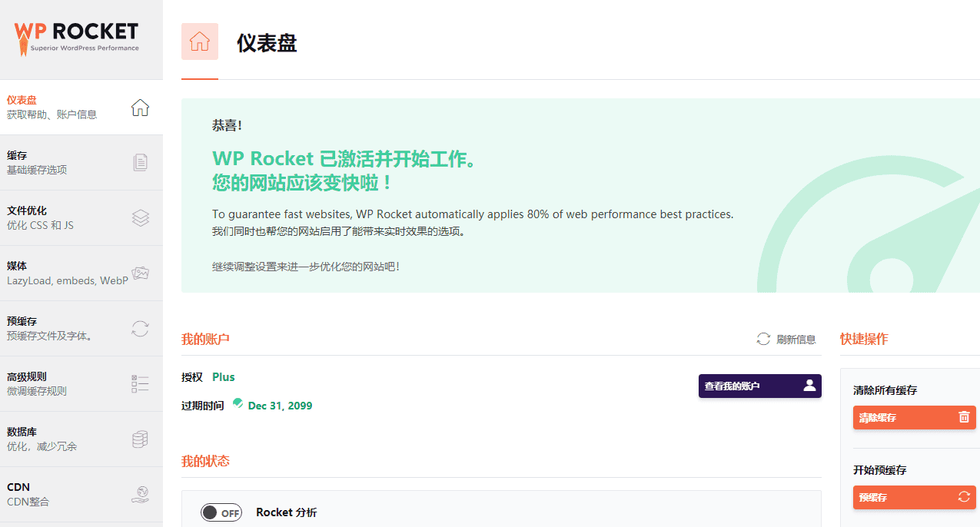Click the list icon next to 高级规则
The height and width of the screenshot is (527, 980).
(140, 383)
